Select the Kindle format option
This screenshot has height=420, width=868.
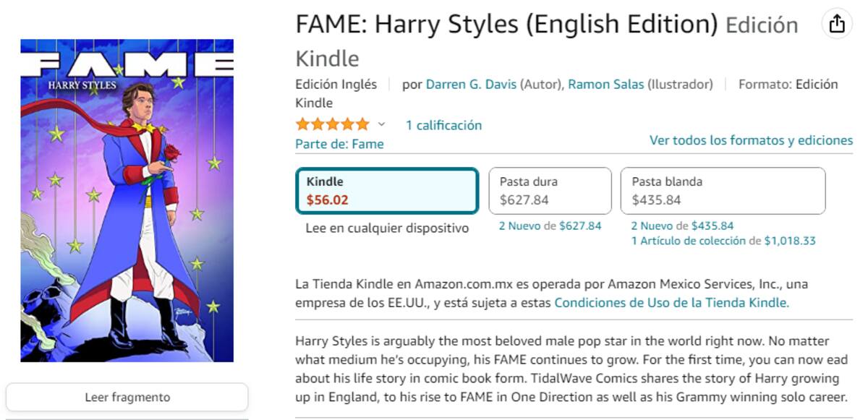(387, 191)
